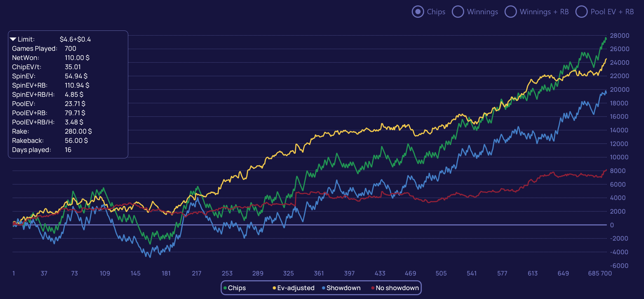644x299 pixels.
Task: Select the Winnings radio button
Action: click(458, 12)
